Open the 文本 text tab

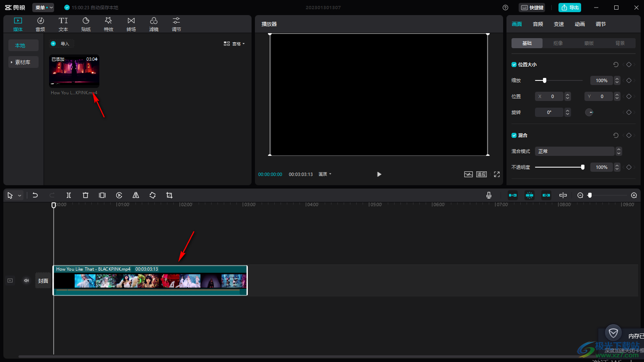pos(63,24)
